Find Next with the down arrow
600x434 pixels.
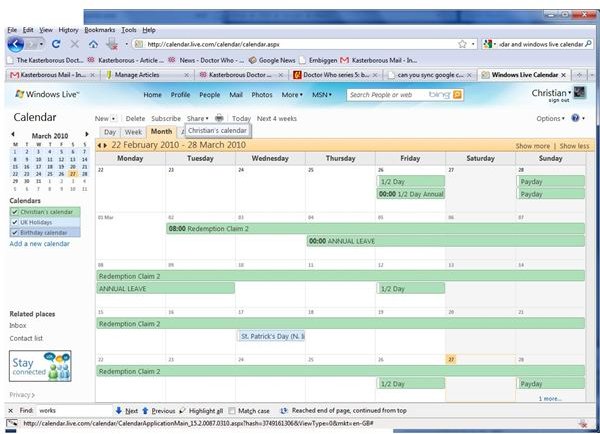(127, 411)
